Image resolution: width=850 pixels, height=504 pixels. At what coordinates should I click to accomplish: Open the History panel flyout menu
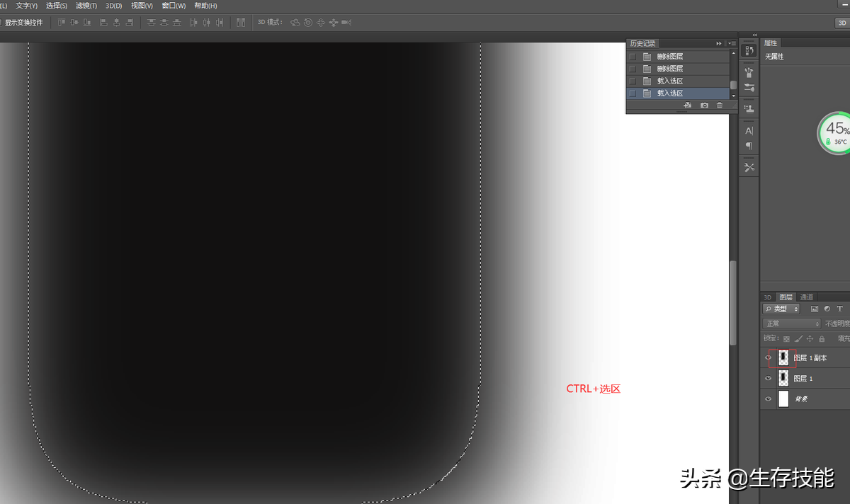pos(732,44)
